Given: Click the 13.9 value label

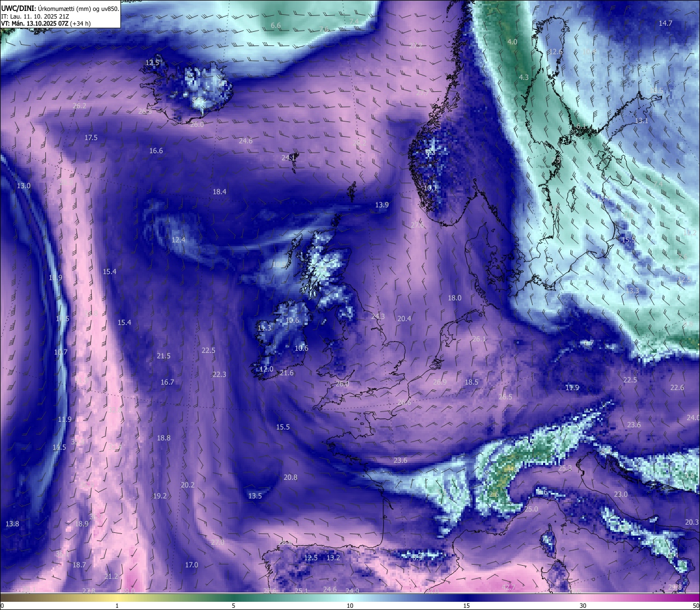Looking at the screenshot, I should click(x=382, y=205).
